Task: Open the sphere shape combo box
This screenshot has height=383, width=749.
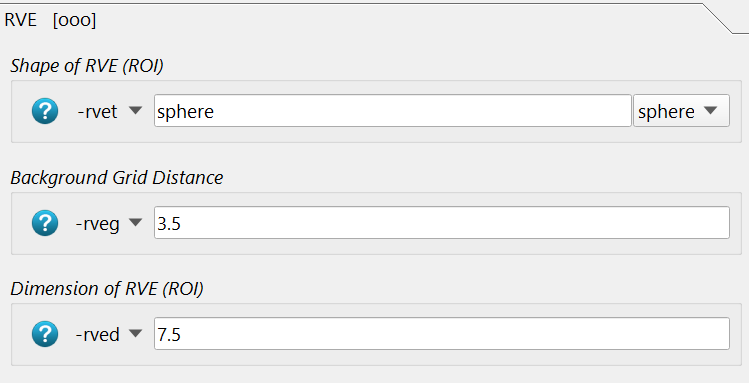Action: (x=681, y=111)
